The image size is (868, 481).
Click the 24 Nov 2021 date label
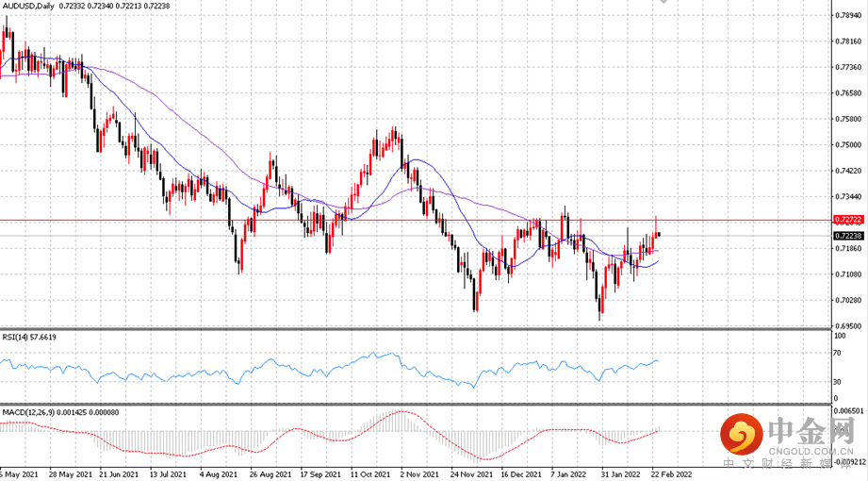point(471,474)
